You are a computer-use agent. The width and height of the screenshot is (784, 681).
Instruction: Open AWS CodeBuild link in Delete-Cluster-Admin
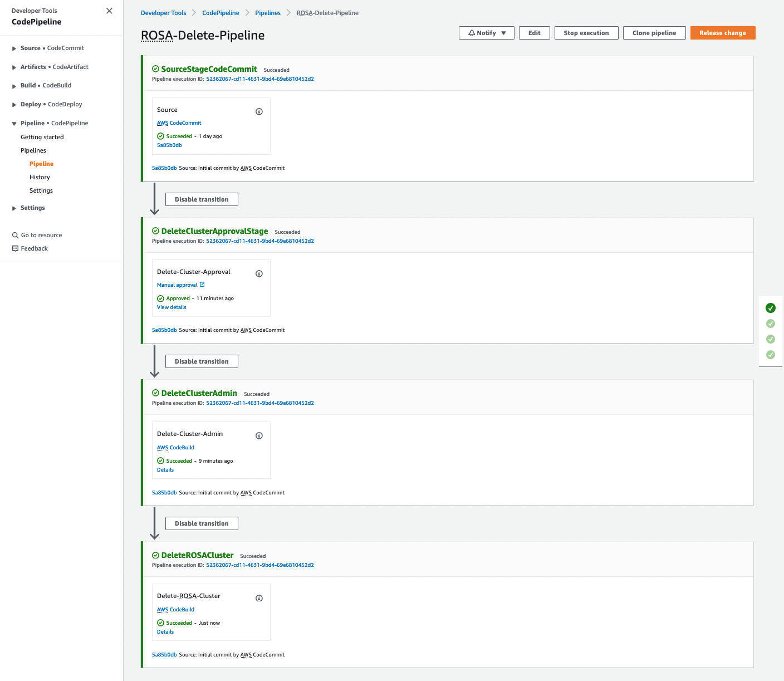click(x=175, y=448)
